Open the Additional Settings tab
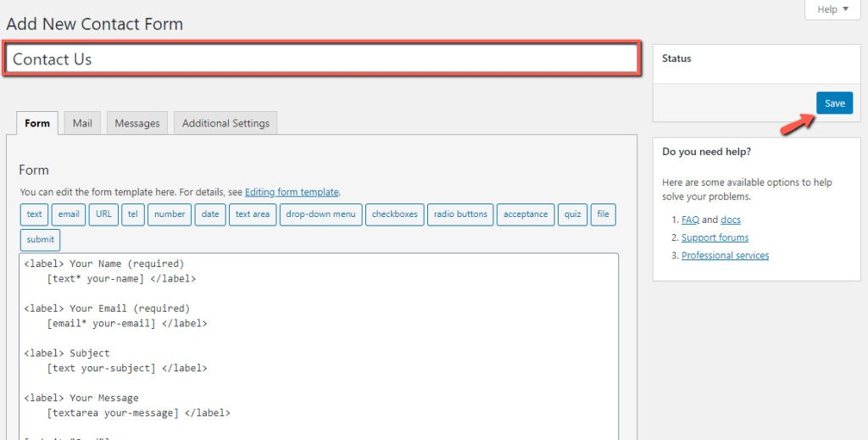 pos(225,123)
